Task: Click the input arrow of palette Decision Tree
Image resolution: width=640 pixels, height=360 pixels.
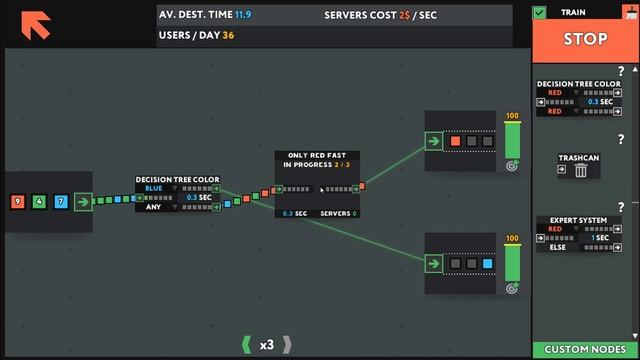Action: (541, 102)
